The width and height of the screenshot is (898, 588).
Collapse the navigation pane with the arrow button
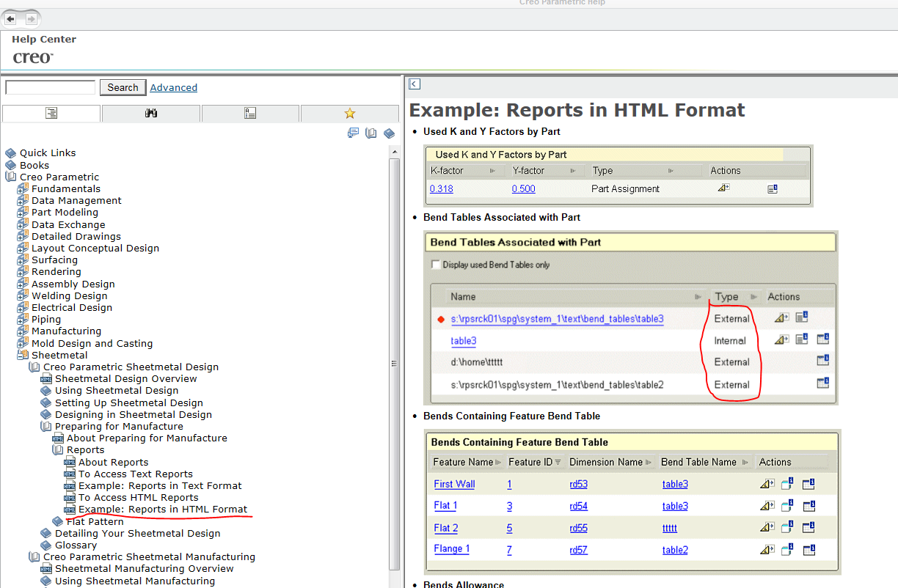415,84
